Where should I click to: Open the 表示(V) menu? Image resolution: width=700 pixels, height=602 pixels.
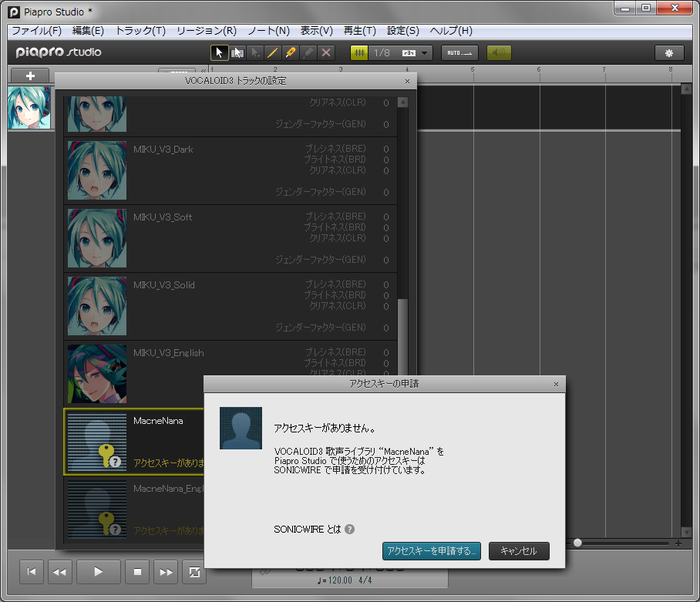click(x=317, y=30)
